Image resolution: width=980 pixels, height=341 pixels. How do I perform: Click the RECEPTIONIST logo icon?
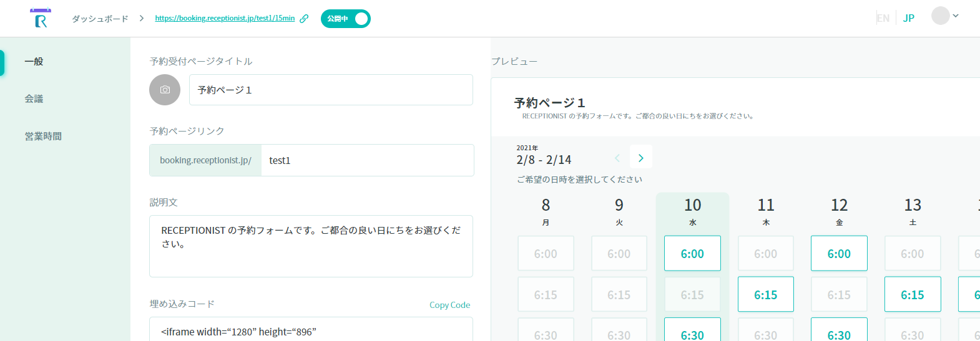(x=41, y=19)
